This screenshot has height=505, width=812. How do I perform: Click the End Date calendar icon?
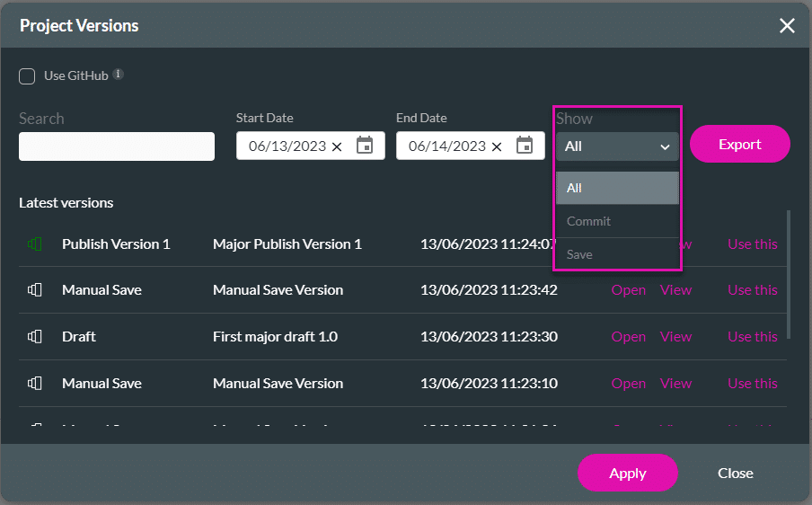click(x=525, y=146)
